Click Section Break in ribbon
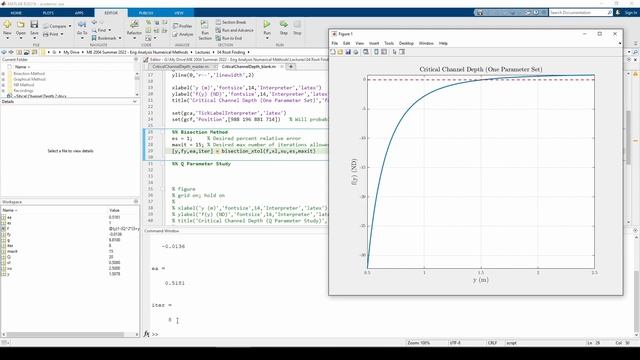This screenshot has width=640, height=360. pos(231,22)
